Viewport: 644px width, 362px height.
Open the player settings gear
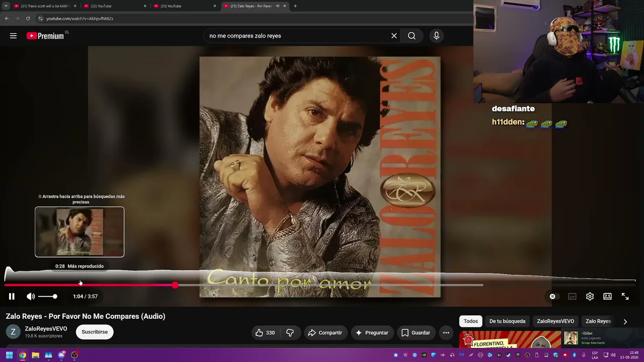click(x=590, y=297)
